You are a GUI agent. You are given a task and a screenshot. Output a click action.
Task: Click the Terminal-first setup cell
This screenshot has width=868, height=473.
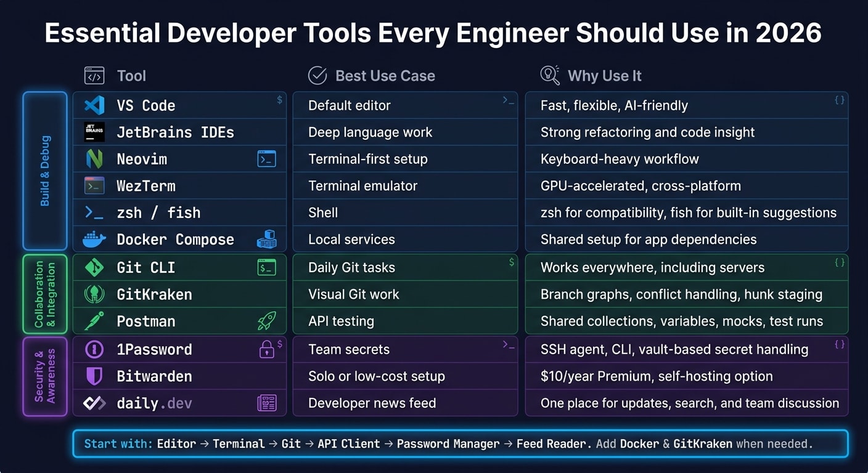pyautogui.click(x=405, y=159)
